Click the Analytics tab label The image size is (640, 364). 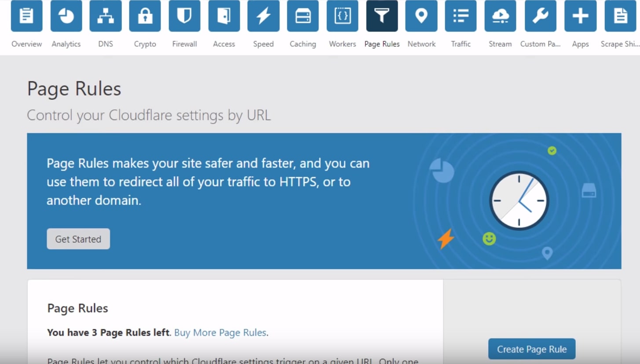66,44
